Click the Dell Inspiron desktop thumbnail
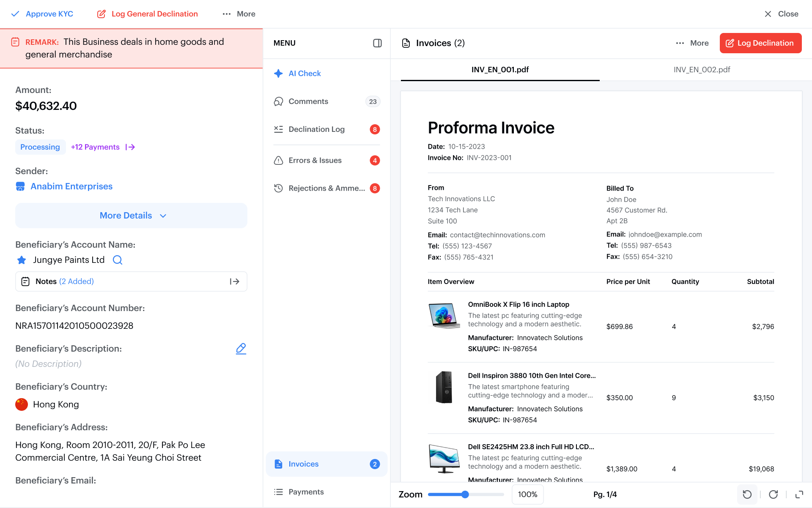Viewport: 812px width, 508px height. 444,387
